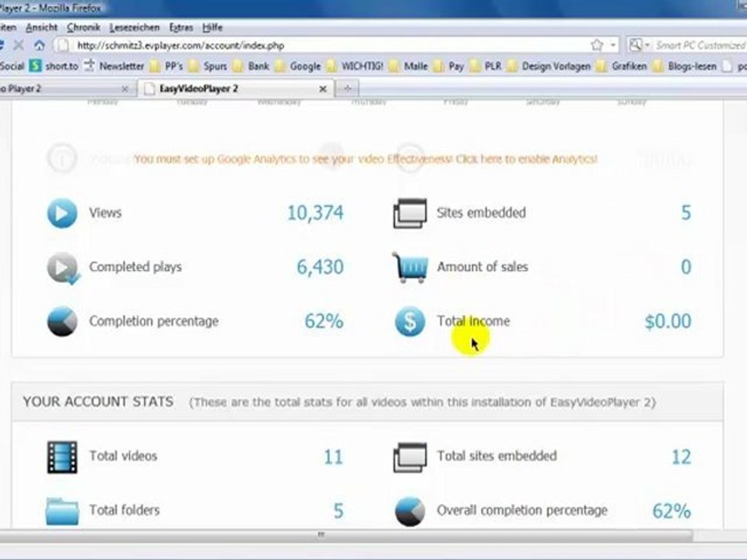Click the Total folders folder icon
747x560 pixels.
(62, 512)
